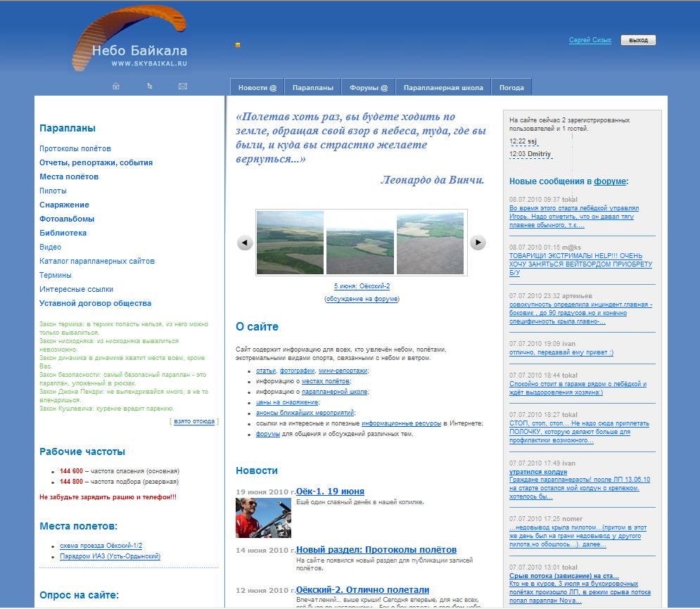This screenshot has height=609, width=700.
Task: Open the схема проезда Оёкский-1/2 link
Action: point(101,546)
